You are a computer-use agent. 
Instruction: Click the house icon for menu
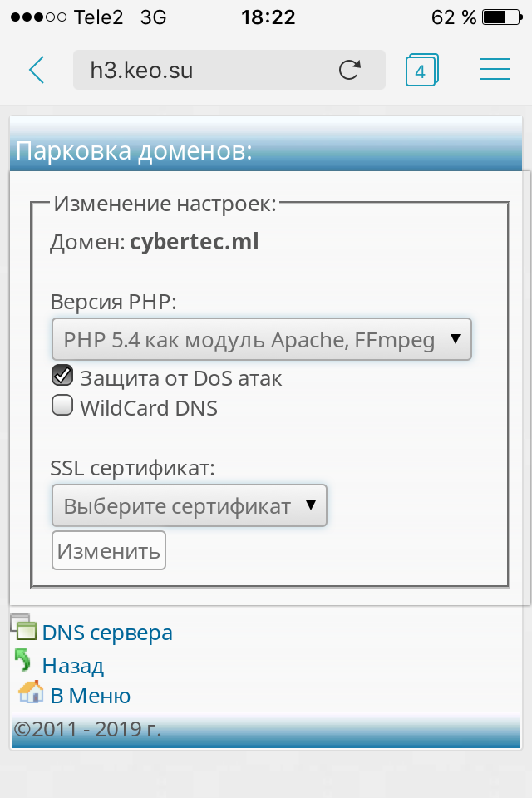pyautogui.click(x=30, y=692)
